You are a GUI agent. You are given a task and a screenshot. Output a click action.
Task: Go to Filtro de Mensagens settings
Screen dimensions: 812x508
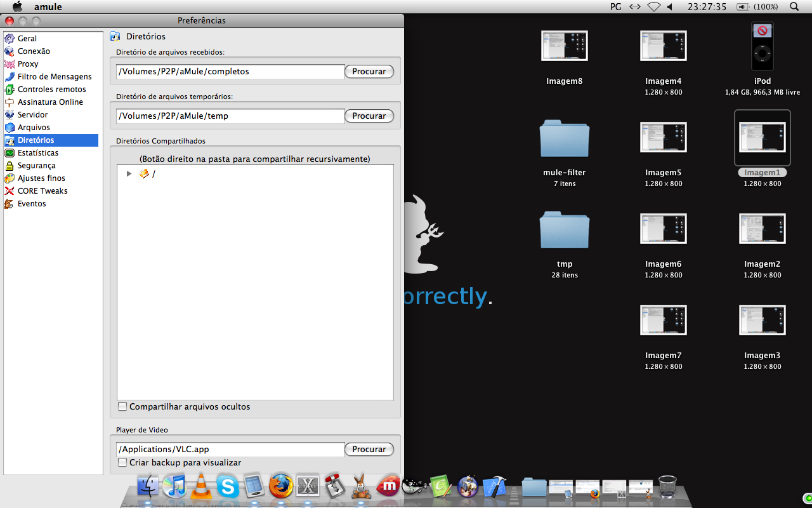pos(54,77)
